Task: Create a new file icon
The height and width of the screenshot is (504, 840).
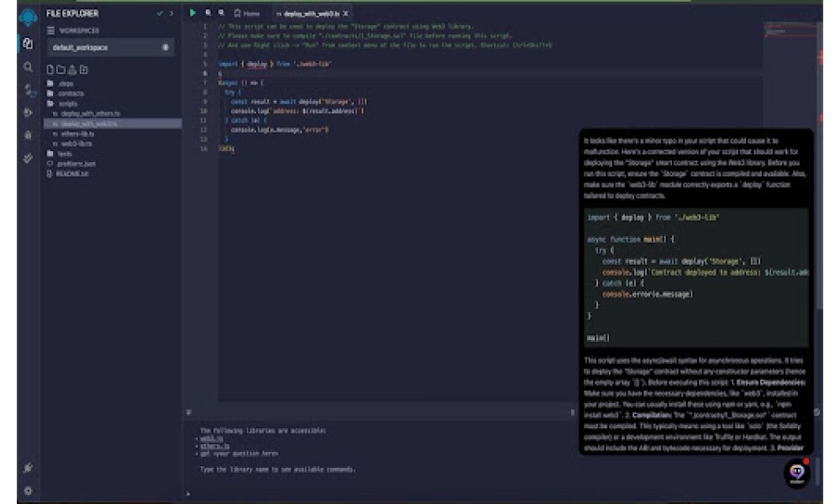Action: 50,70
